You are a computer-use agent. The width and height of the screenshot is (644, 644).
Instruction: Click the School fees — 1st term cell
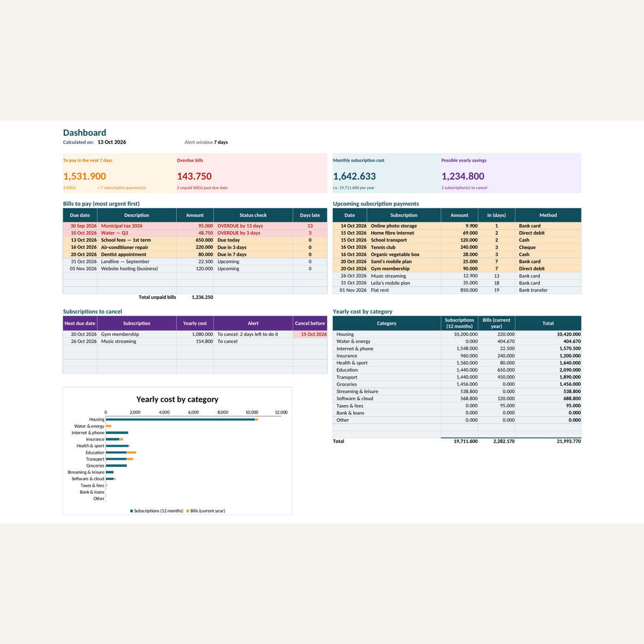coord(137,240)
